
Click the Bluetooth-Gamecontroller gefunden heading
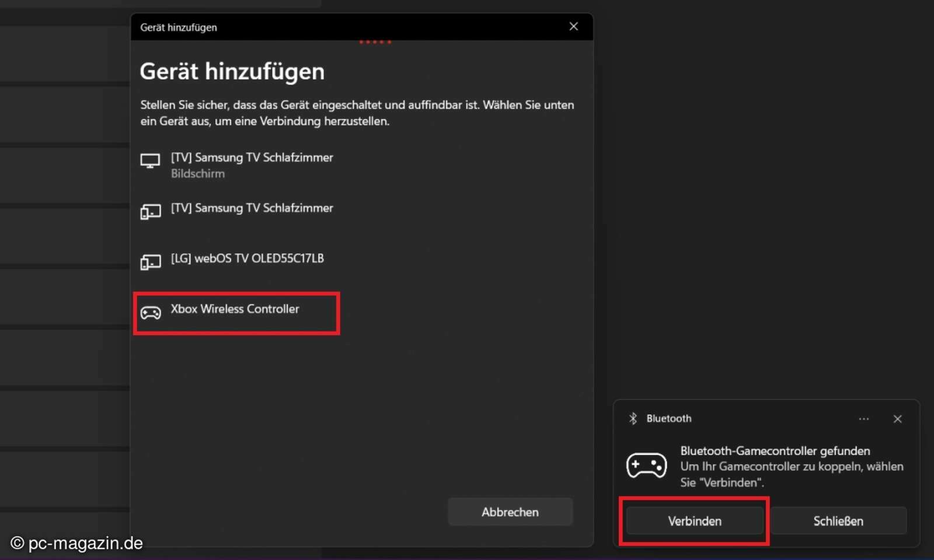[775, 450]
